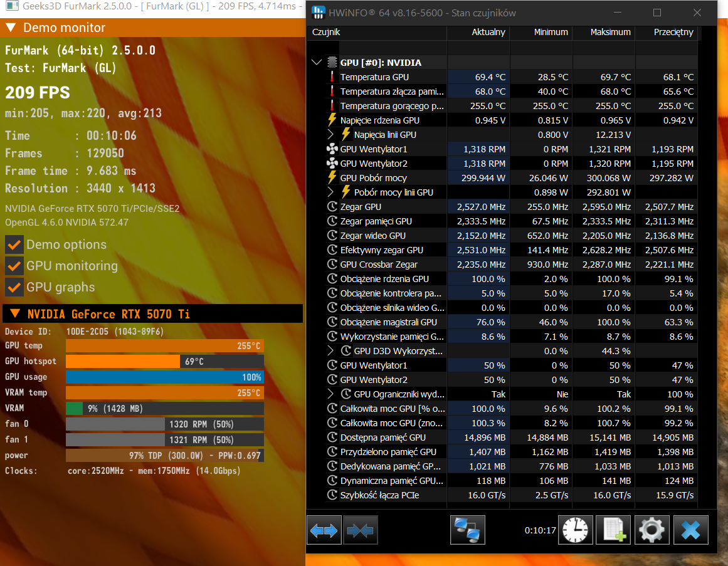This screenshot has height=566, width=728.
Task: Expand the GPU Ograniczniki wydajności row
Action: click(x=330, y=394)
